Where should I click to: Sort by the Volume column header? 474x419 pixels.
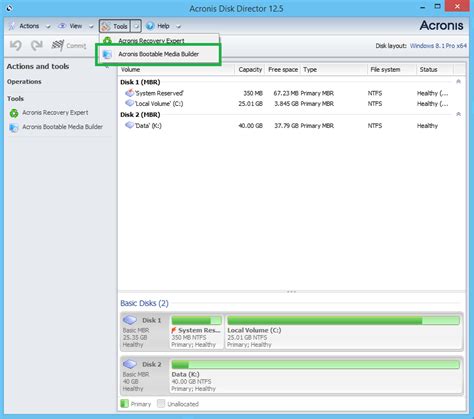coord(176,69)
